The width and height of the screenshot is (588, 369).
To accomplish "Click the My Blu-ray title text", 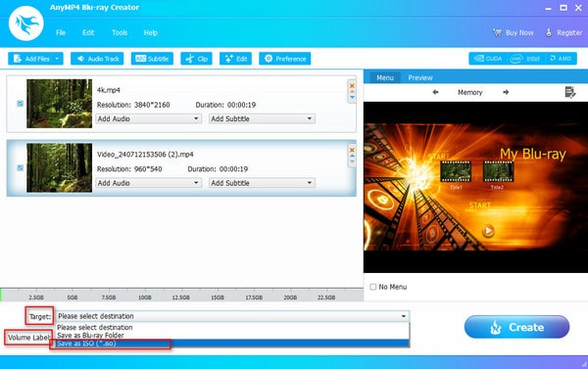I will (x=532, y=154).
